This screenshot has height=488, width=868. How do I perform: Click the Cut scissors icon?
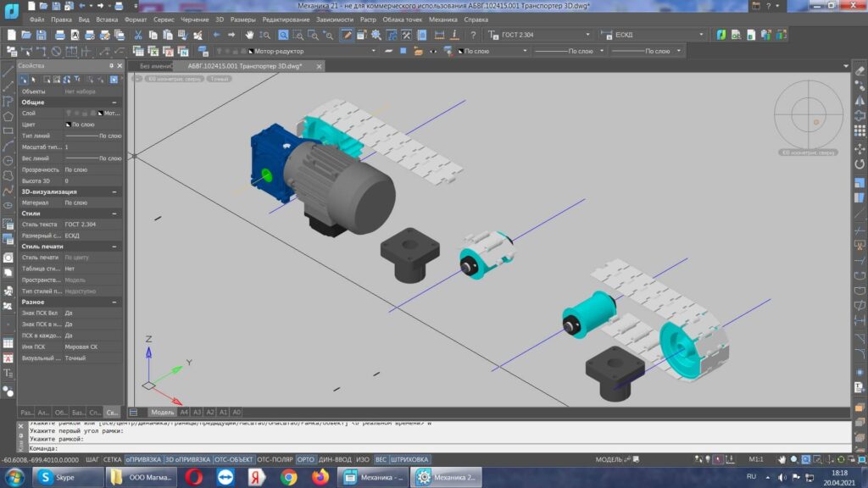pyautogui.click(x=138, y=35)
